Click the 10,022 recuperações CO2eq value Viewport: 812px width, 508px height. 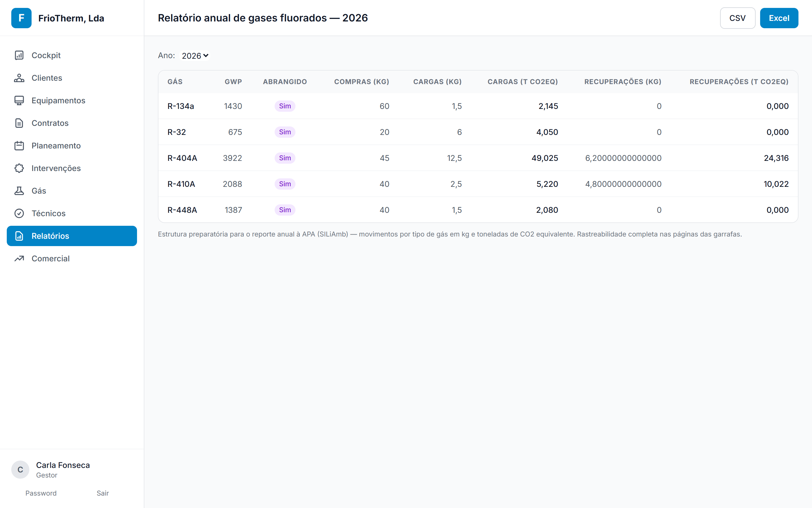(x=776, y=184)
